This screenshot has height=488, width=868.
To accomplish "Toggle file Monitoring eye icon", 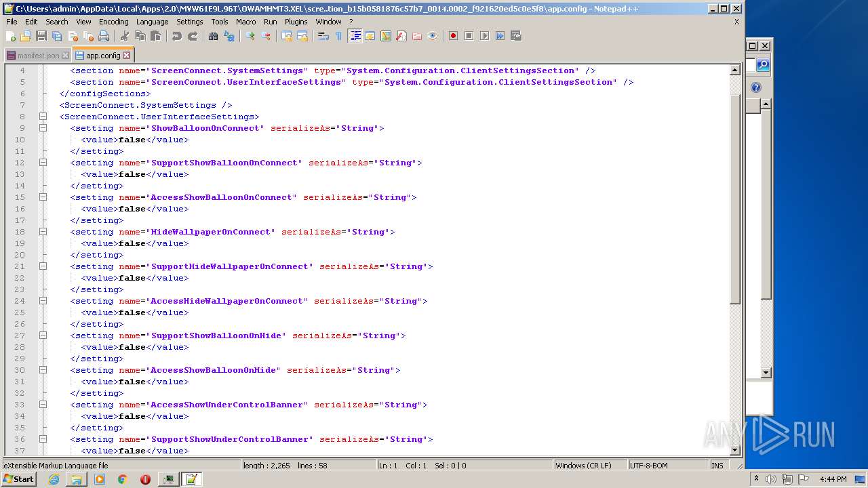I will click(432, 36).
